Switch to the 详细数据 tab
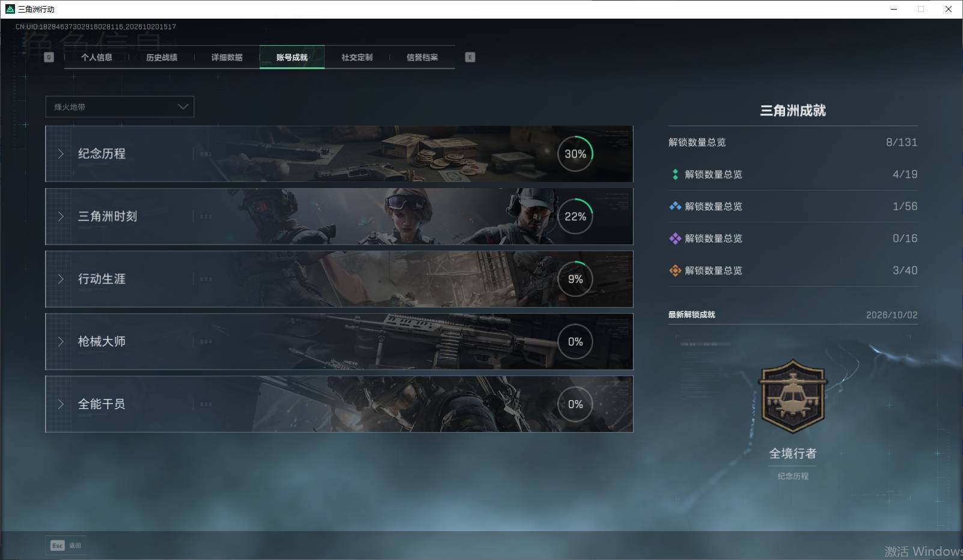 [227, 57]
